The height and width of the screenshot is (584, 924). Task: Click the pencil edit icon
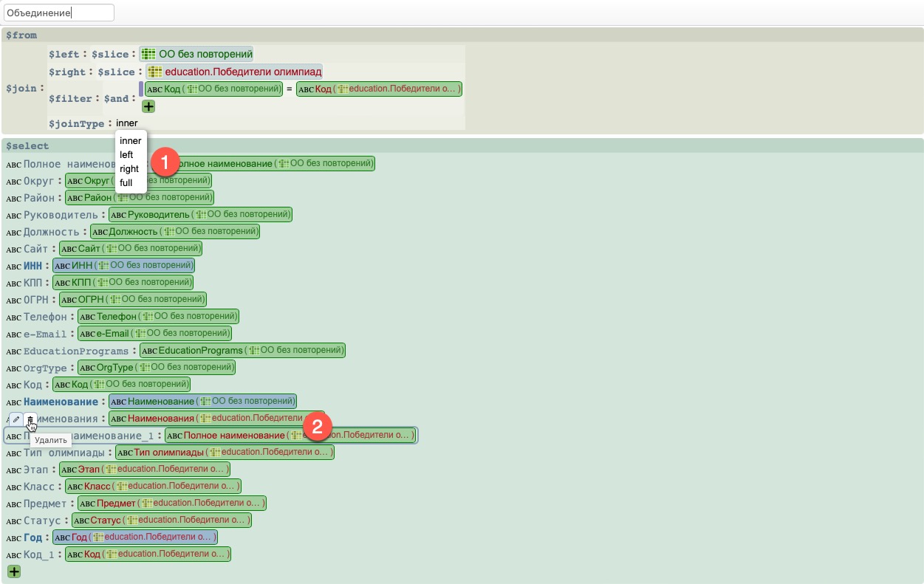pyautogui.click(x=16, y=419)
